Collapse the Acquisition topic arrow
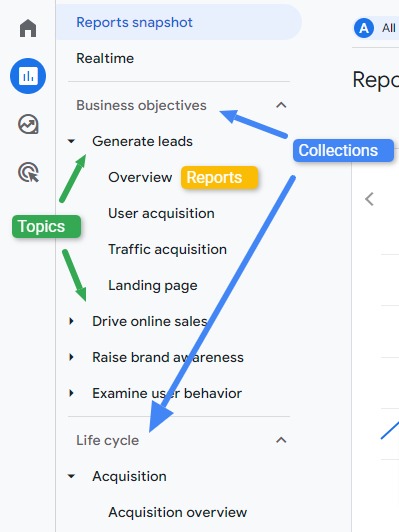 [x=71, y=476]
